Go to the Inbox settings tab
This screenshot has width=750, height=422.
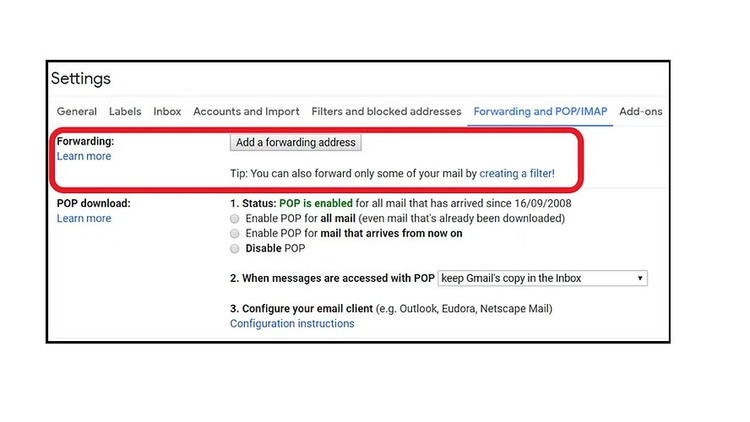tap(167, 112)
